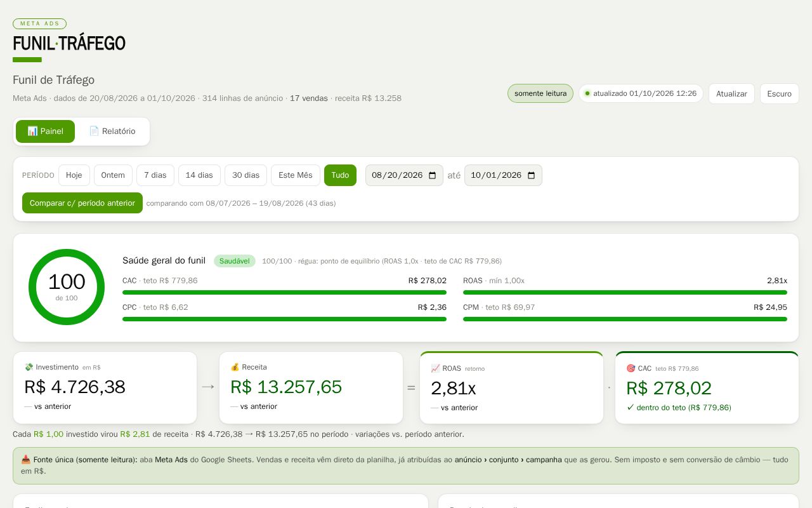Click the green status dot before atualizado
Viewport: 812px width, 508px height.
point(587,93)
